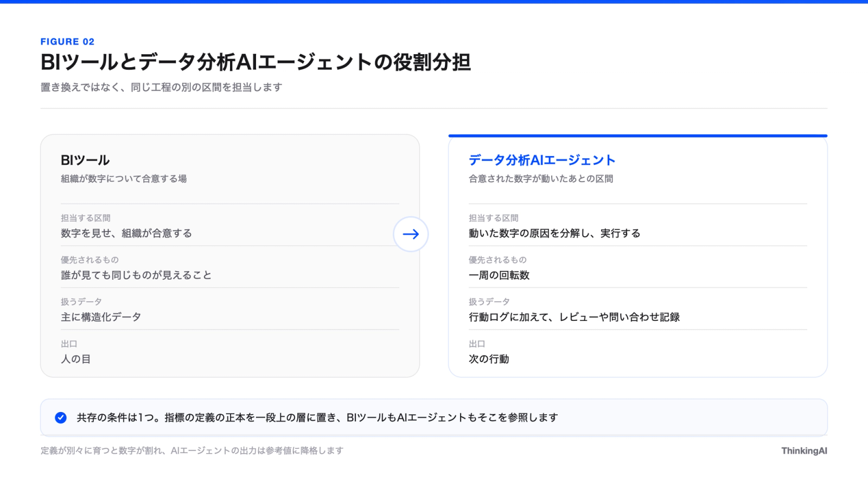Click '優先されるもの' label in the AIエージェント card
This screenshot has width=868, height=477.
[x=497, y=260]
